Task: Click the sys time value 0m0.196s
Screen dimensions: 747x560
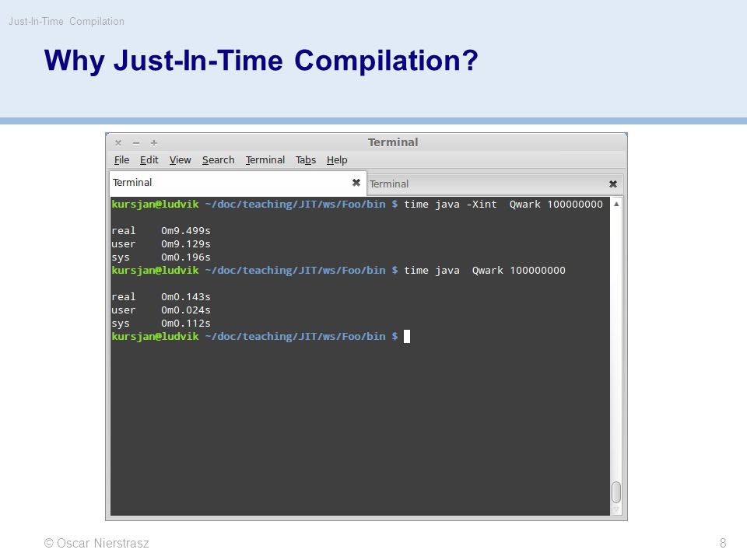Action: coord(186,257)
